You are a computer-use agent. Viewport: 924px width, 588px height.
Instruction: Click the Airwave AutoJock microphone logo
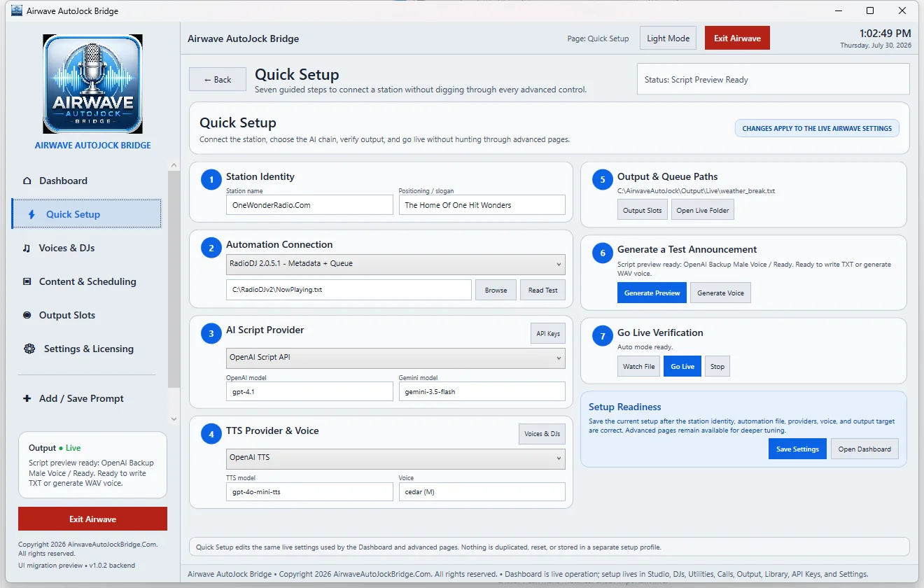[x=92, y=84]
